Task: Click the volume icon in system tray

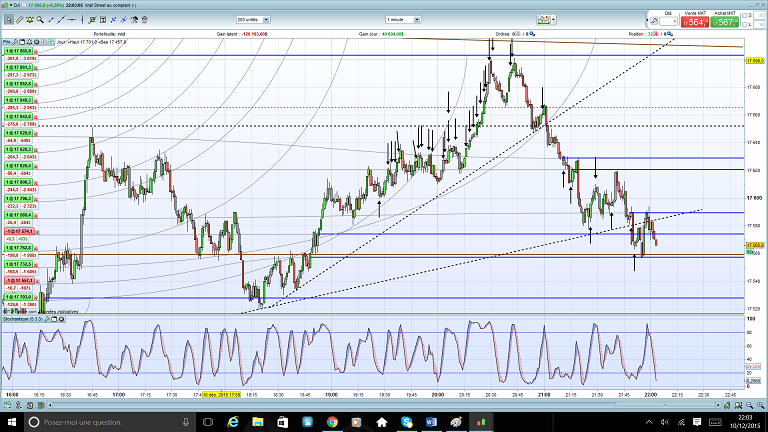Action: (665, 422)
